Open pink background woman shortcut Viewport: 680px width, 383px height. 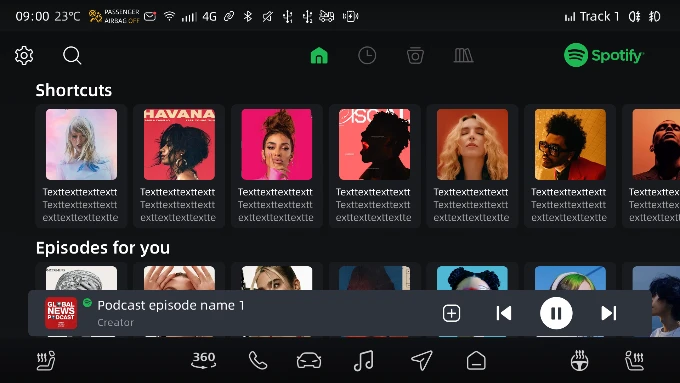(x=277, y=144)
